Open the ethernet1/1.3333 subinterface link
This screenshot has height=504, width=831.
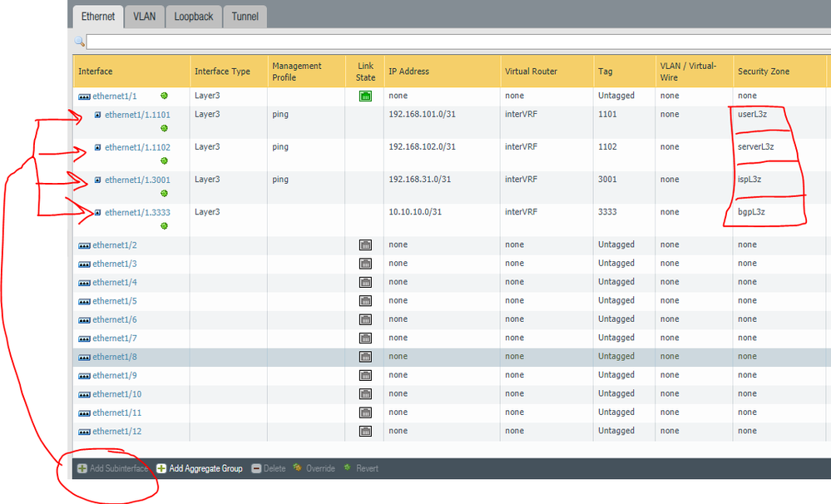click(137, 213)
